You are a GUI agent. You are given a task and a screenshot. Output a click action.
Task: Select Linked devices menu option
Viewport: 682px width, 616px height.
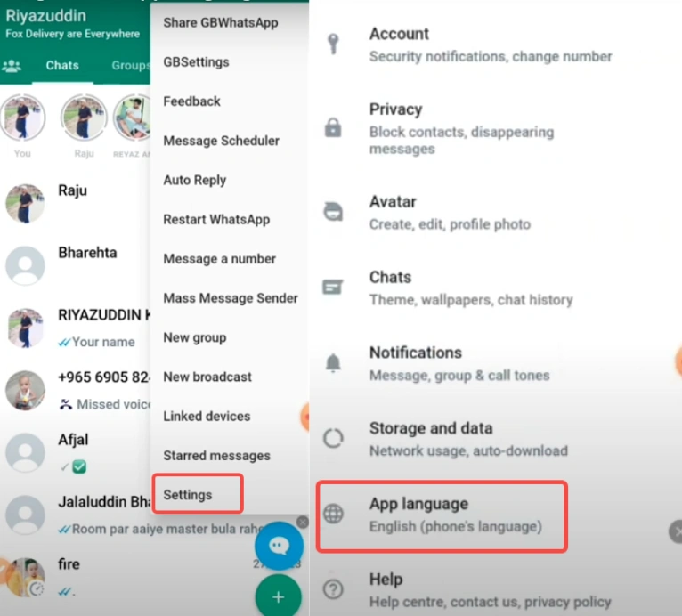(x=207, y=416)
